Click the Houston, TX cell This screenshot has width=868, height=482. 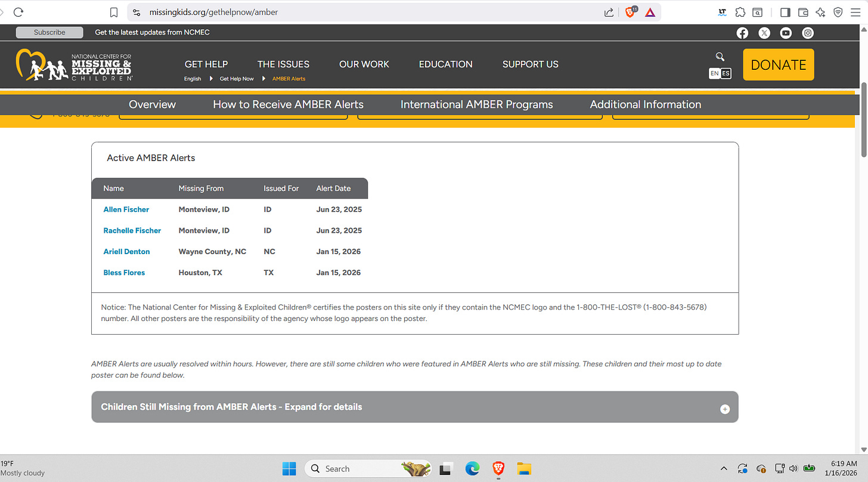200,273
